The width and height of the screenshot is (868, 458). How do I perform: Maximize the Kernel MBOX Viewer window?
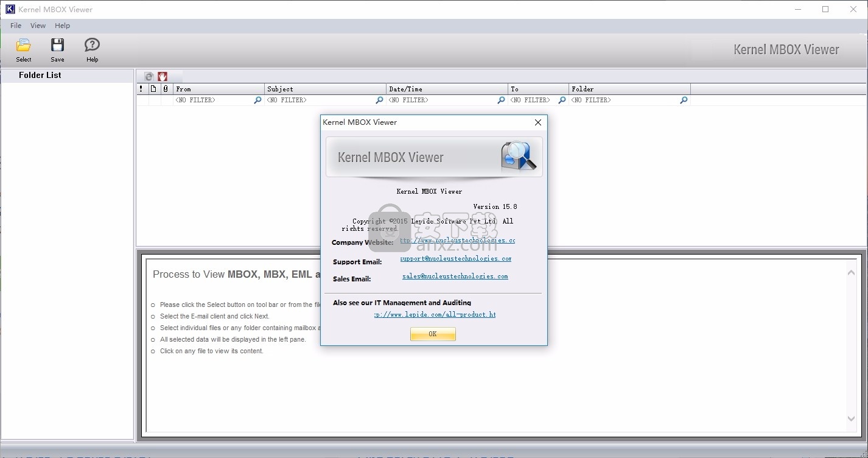(825, 9)
